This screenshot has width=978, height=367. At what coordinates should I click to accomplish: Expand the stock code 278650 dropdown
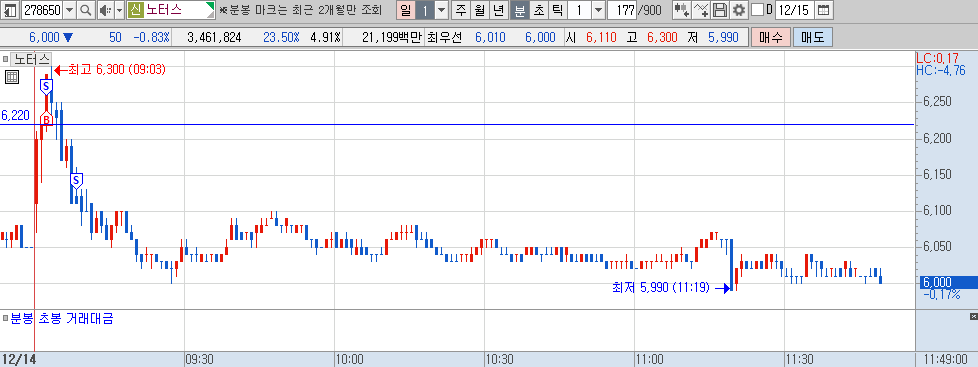pos(69,9)
